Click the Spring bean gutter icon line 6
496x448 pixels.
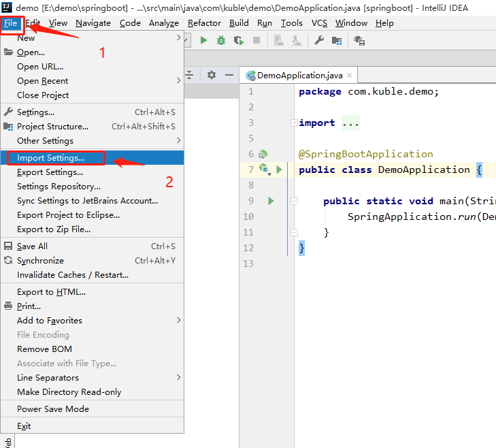[263, 154]
